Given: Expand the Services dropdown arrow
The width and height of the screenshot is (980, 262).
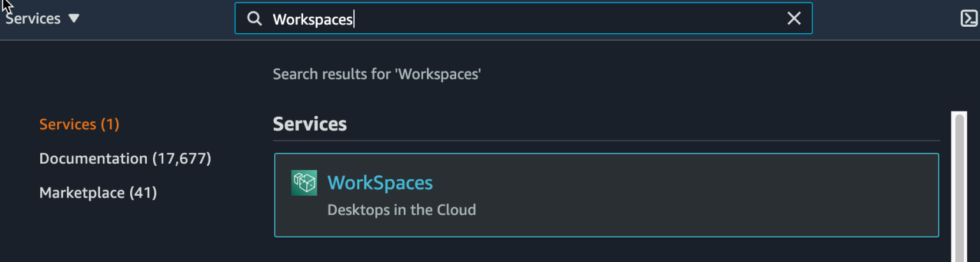Looking at the screenshot, I should coord(74,18).
